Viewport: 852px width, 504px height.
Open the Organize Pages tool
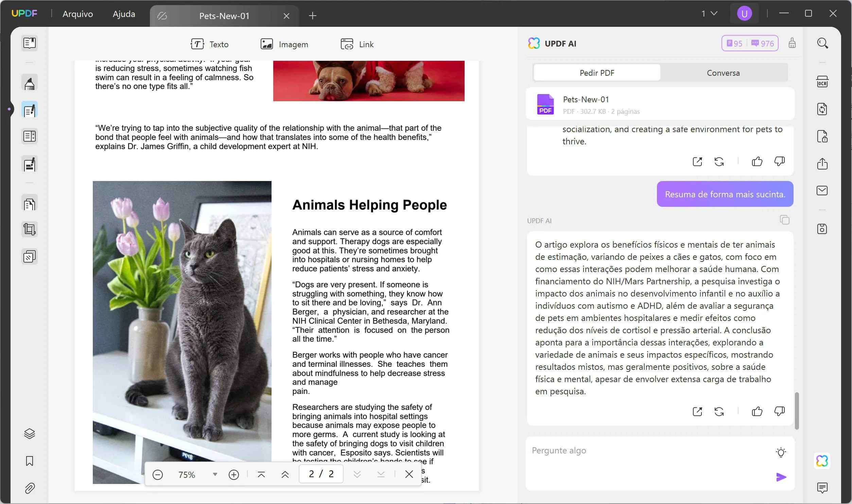point(30,204)
